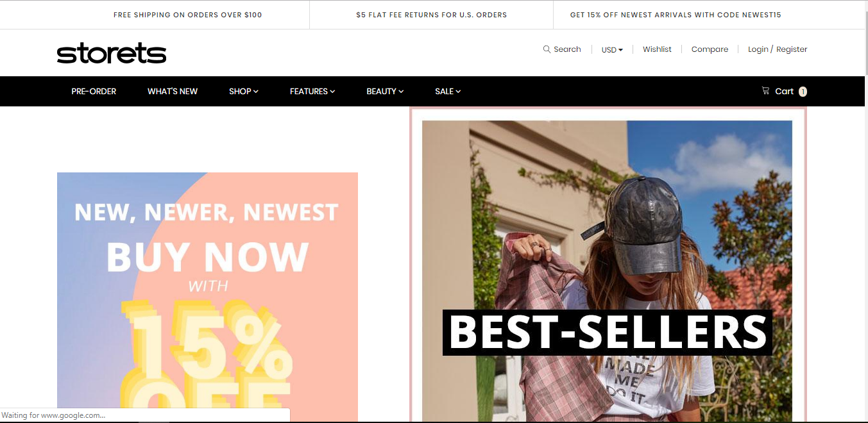
Task: Click the free shipping over $100 announcement
Action: pyautogui.click(x=187, y=15)
